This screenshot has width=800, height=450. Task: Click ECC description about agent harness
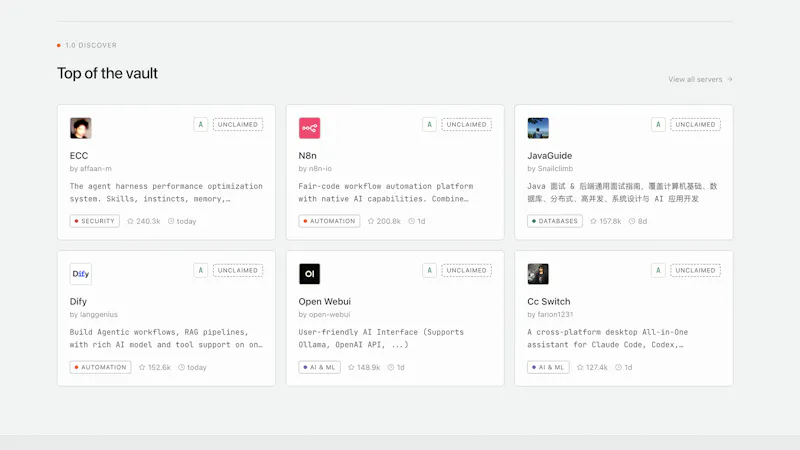166,192
